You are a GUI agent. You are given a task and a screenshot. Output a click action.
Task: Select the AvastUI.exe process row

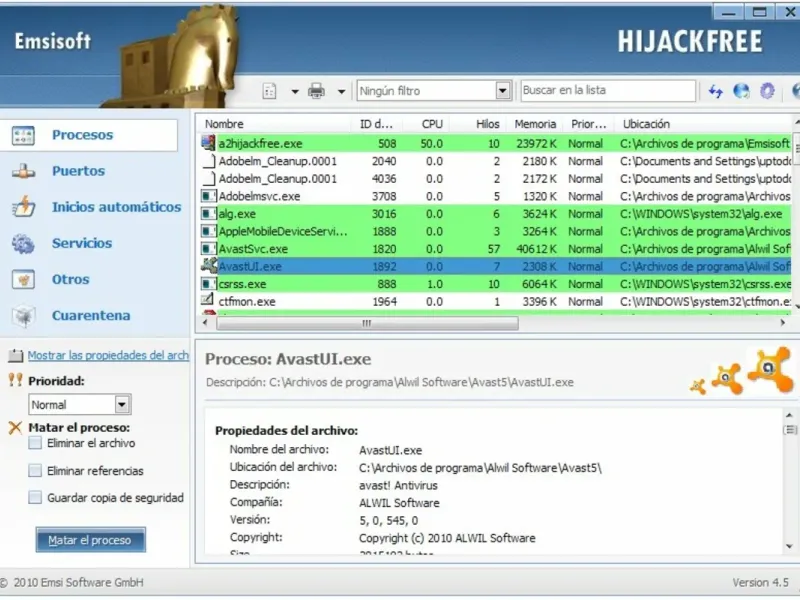(x=496, y=266)
